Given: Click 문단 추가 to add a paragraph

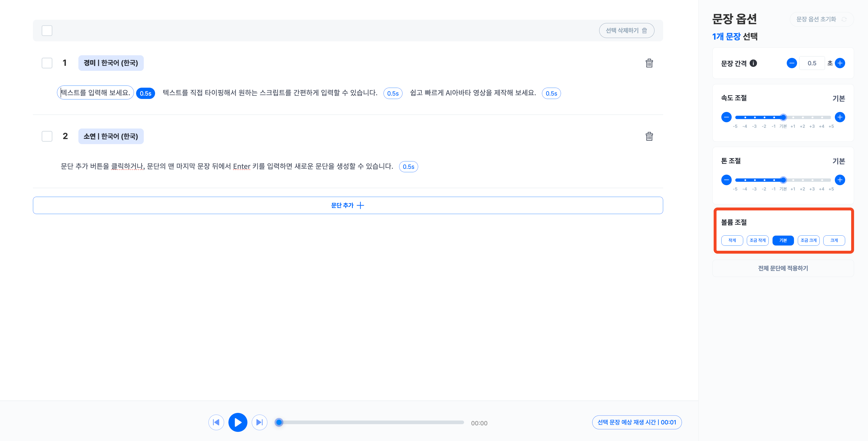Looking at the screenshot, I should [x=348, y=205].
